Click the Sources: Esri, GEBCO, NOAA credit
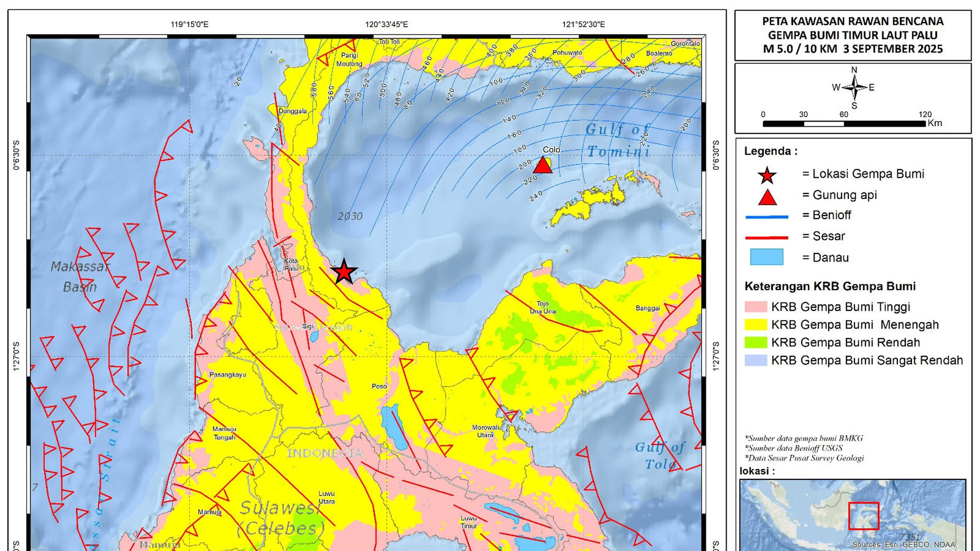980x551 pixels. click(x=905, y=544)
